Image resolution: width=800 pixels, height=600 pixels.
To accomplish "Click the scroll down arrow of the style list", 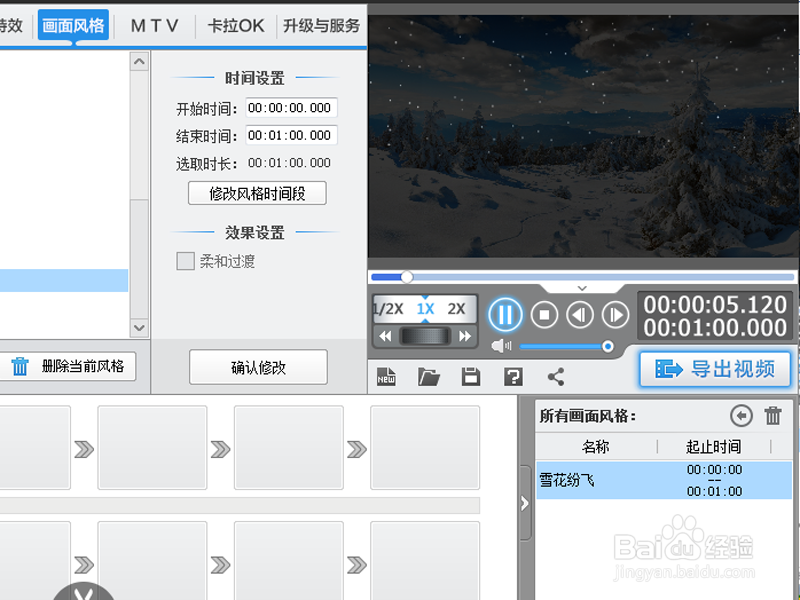I will 139,328.
